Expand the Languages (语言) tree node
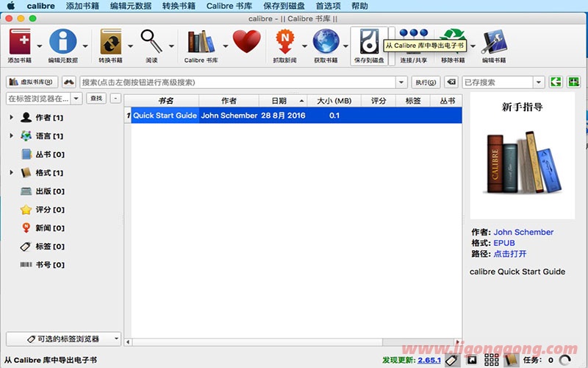This screenshot has height=368, width=588. point(11,135)
